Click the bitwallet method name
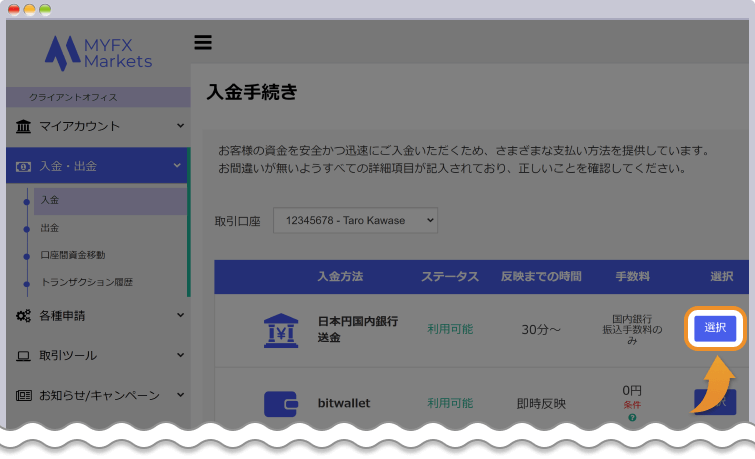The image size is (755, 459). click(344, 403)
